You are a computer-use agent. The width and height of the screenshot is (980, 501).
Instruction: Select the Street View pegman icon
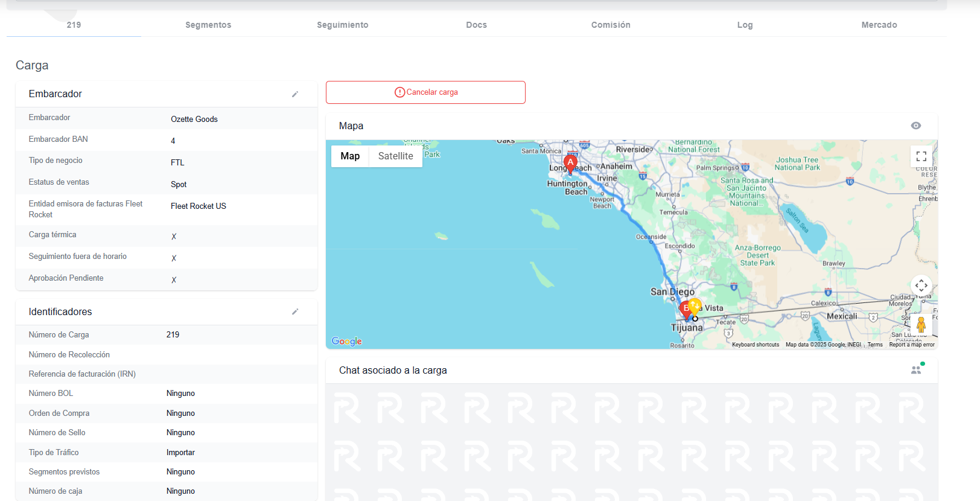(x=921, y=324)
